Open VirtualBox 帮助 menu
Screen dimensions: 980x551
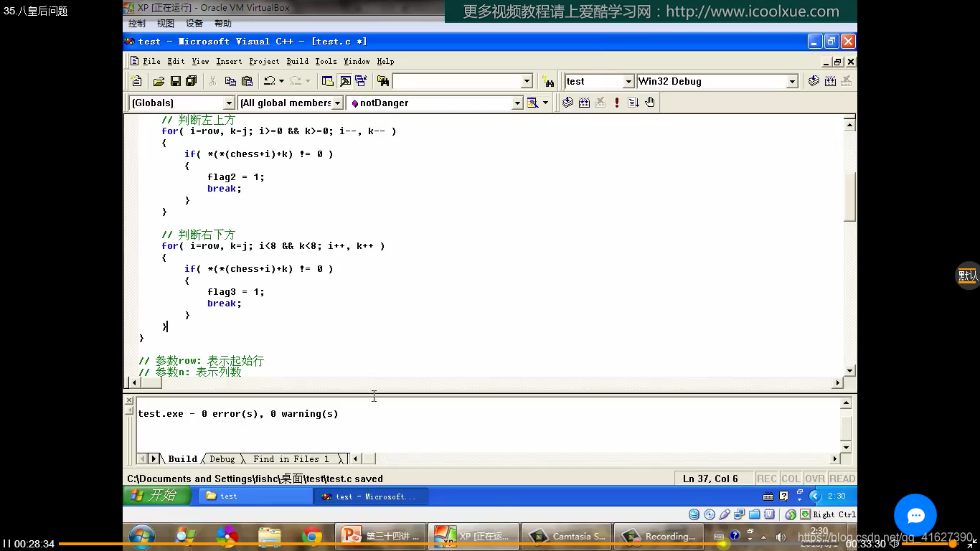point(223,24)
